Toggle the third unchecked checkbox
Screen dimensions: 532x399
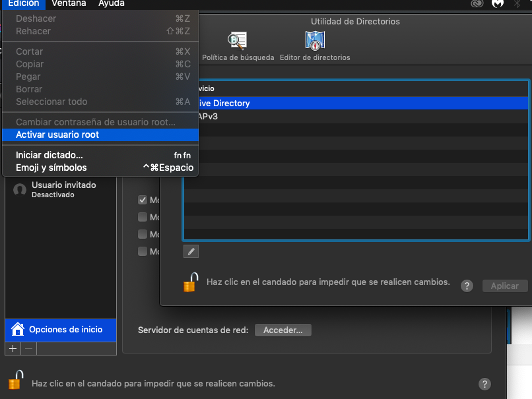pyautogui.click(x=143, y=234)
